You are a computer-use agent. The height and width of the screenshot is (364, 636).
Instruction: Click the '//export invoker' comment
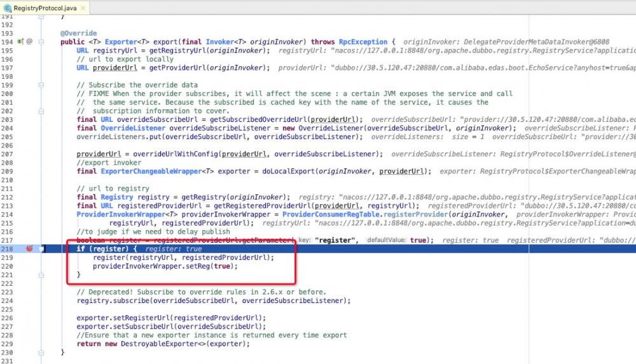pyautogui.click(x=109, y=163)
